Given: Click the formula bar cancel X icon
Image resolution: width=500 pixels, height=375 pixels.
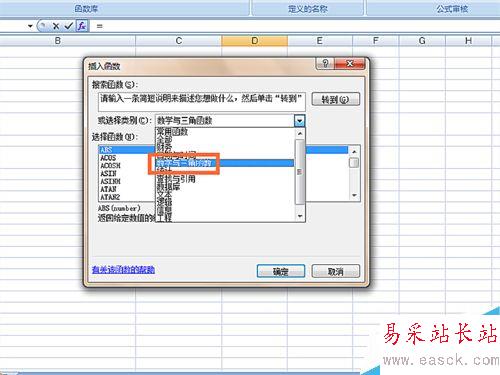Looking at the screenshot, I should (x=56, y=26).
